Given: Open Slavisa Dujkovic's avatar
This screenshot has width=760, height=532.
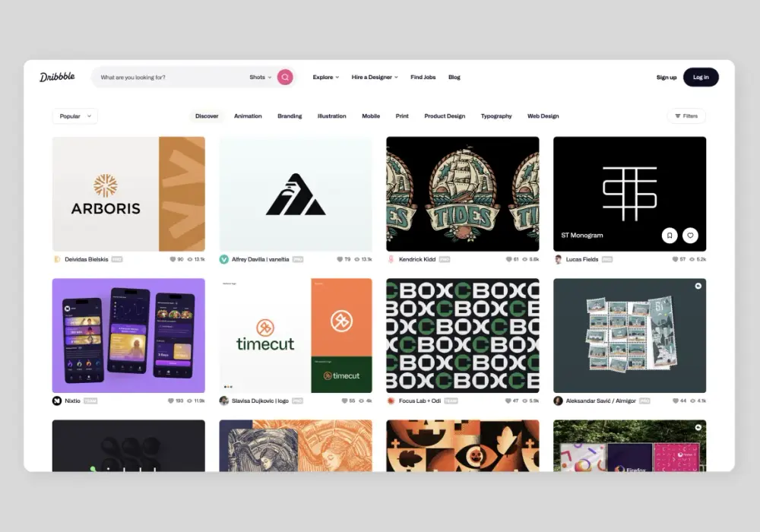Looking at the screenshot, I should 224,401.
